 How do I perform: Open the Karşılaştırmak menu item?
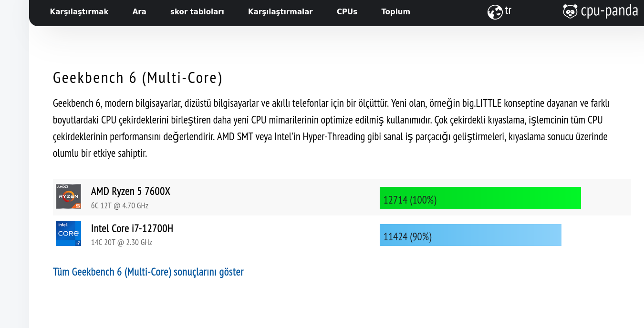79,12
